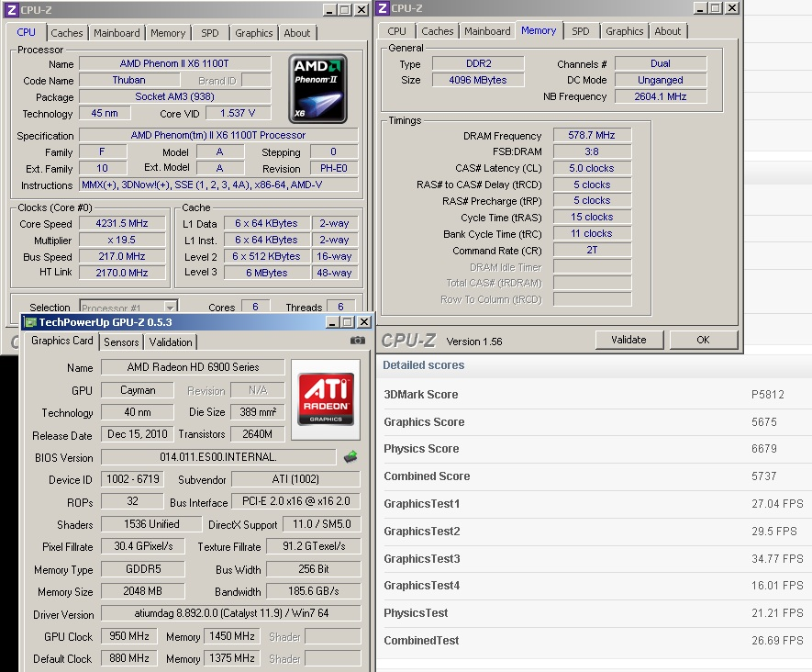Click the GPU Clock value 950 MHz
The width and height of the screenshot is (812, 672).
pos(129,636)
